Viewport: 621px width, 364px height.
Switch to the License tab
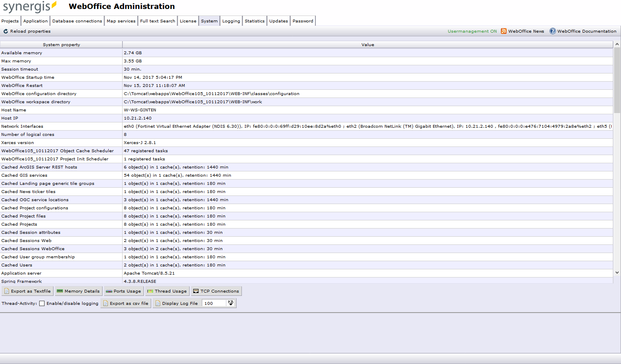coord(188,20)
